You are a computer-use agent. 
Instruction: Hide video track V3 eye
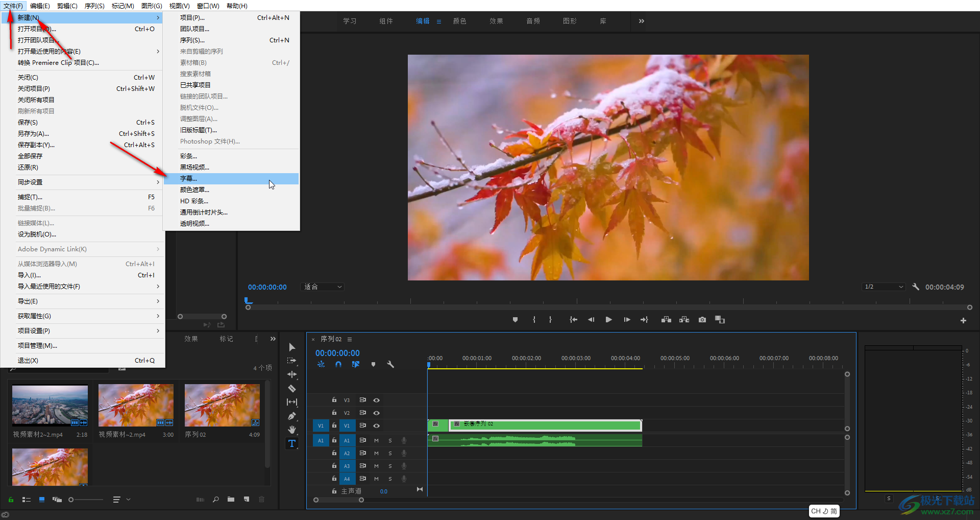[377, 400]
